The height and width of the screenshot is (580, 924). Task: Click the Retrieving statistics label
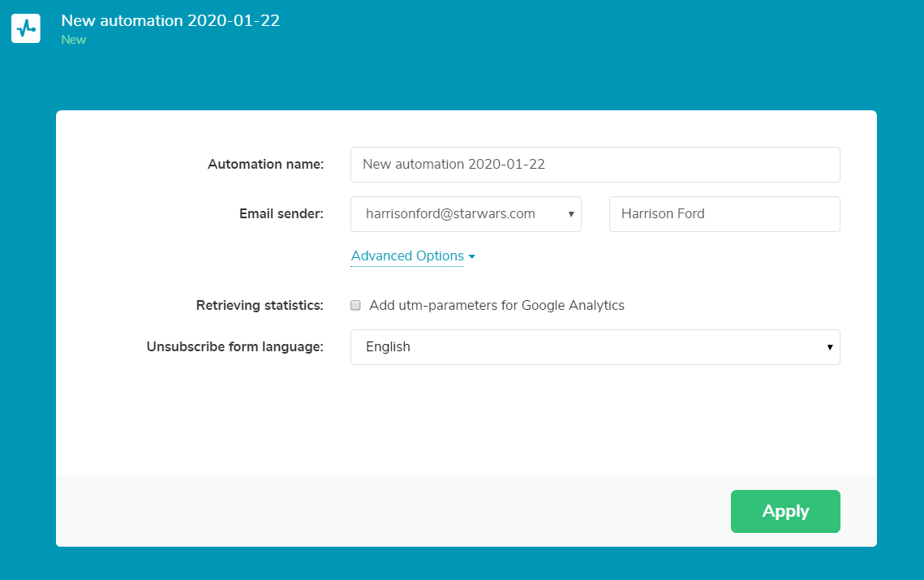tap(260, 306)
